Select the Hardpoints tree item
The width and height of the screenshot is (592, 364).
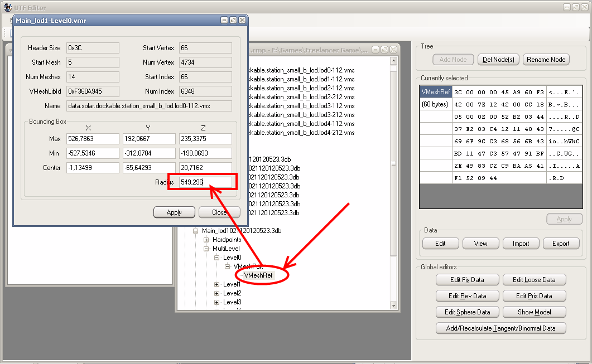coord(227,240)
